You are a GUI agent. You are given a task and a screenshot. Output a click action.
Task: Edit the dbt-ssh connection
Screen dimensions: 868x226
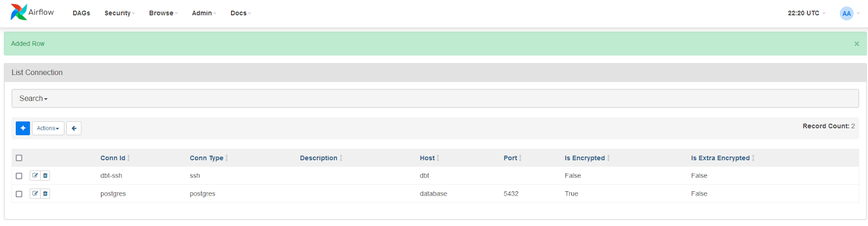pyautogui.click(x=35, y=175)
